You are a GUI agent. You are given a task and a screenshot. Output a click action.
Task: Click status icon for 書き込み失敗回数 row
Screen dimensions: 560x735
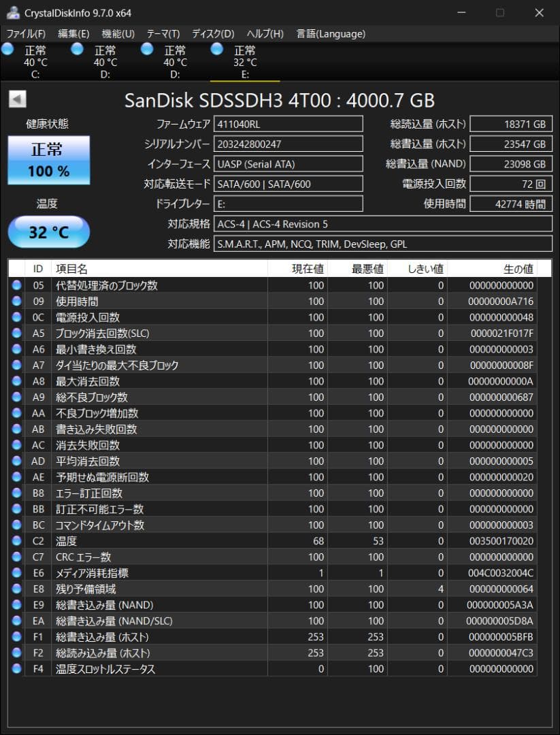(17, 429)
